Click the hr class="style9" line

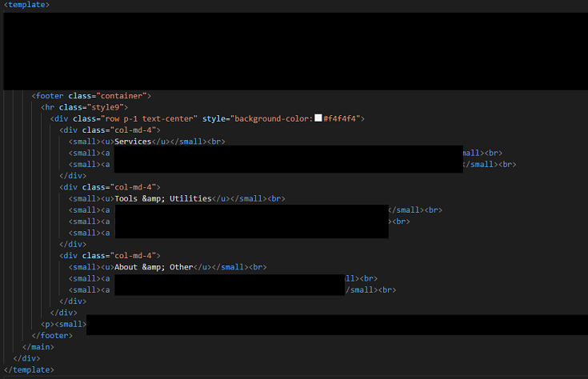[84, 107]
